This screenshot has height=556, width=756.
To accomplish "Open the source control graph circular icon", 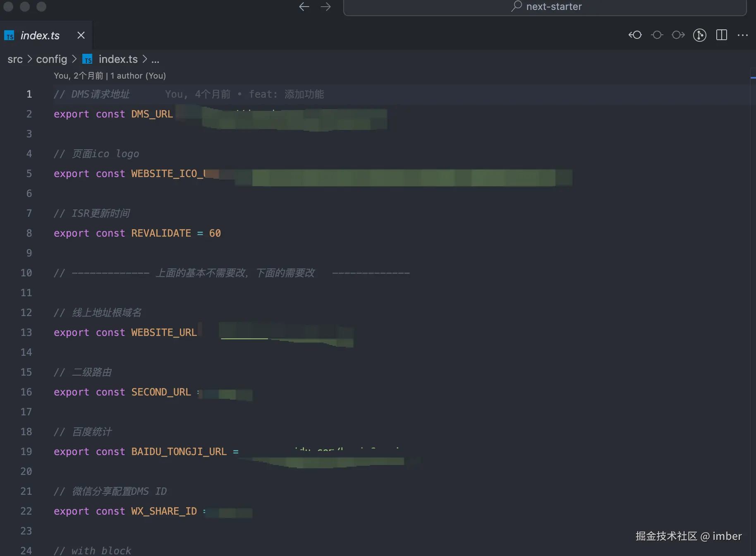I will click(700, 35).
